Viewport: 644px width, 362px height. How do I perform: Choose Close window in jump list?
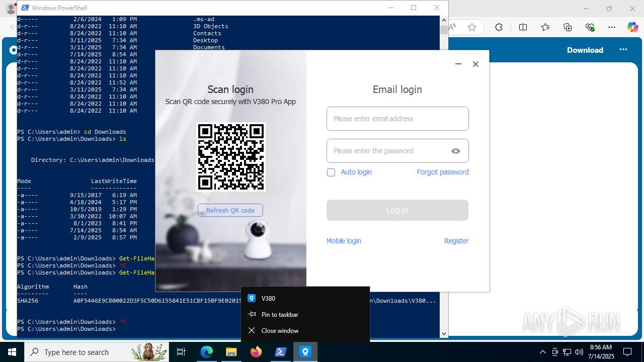305,330
